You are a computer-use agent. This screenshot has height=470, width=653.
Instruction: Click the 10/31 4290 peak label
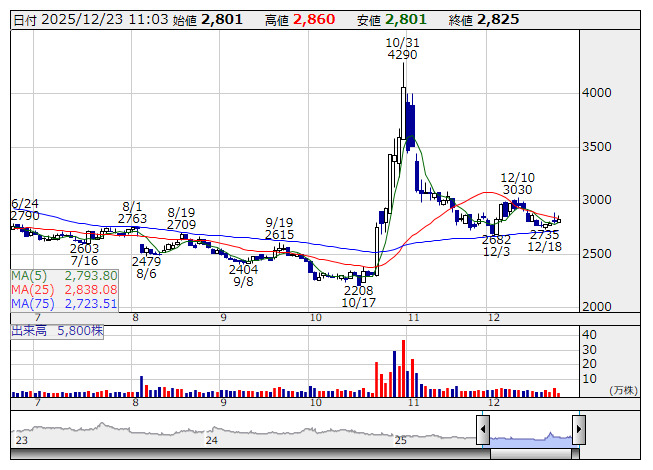[x=401, y=48]
